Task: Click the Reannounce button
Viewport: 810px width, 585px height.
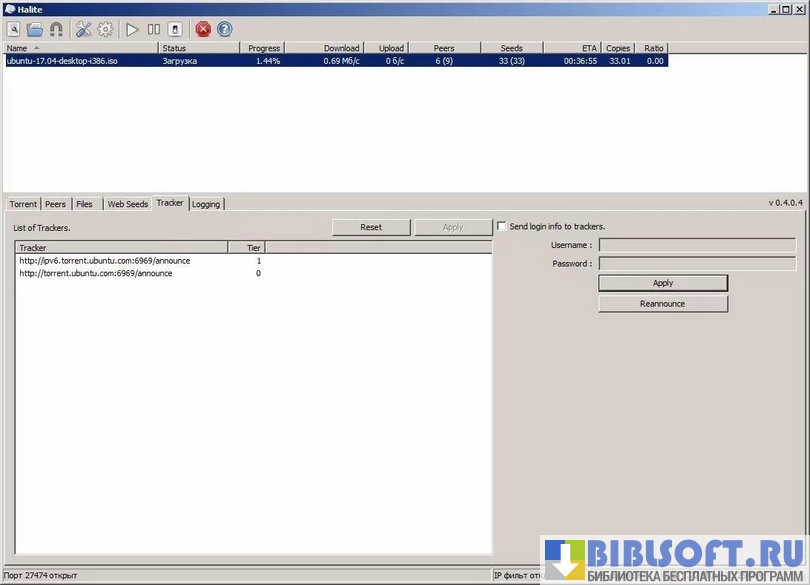Action: coord(662,303)
